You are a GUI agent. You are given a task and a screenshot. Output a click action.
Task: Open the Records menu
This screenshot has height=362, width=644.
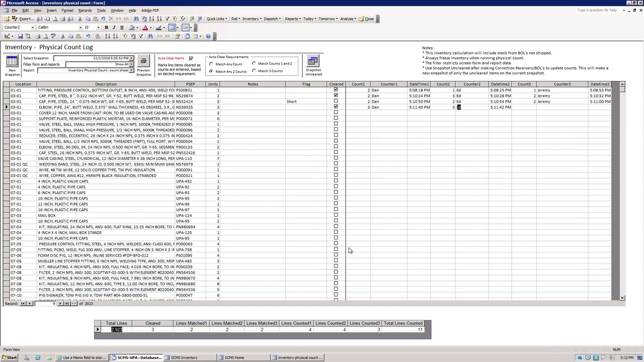85,10
